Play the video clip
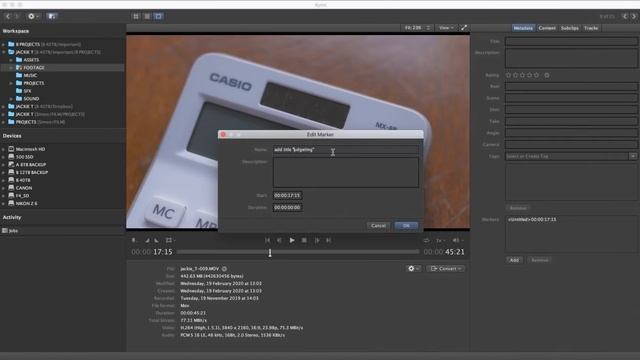This screenshot has height=360, width=640. 292,240
